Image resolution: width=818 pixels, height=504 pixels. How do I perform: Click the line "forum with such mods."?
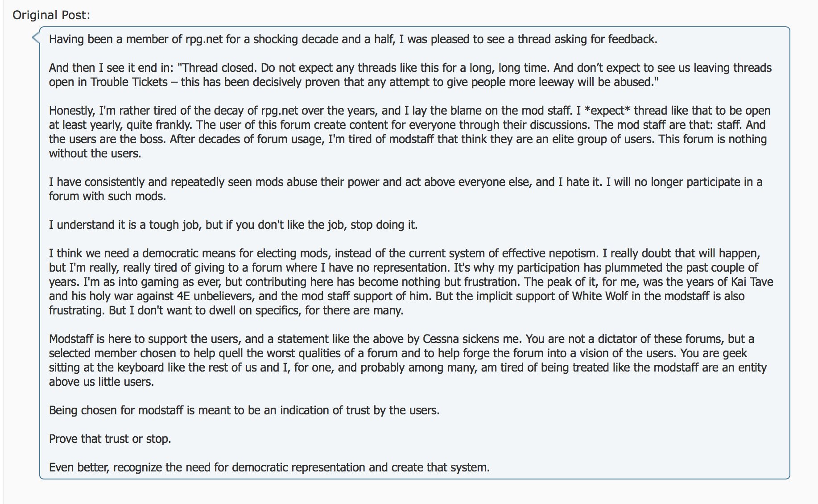click(107, 196)
